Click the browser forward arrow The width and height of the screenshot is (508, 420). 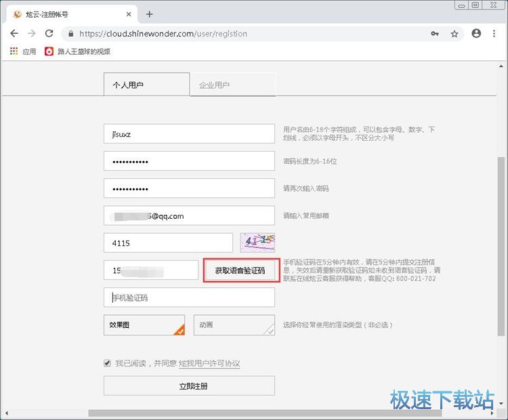pos(32,33)
